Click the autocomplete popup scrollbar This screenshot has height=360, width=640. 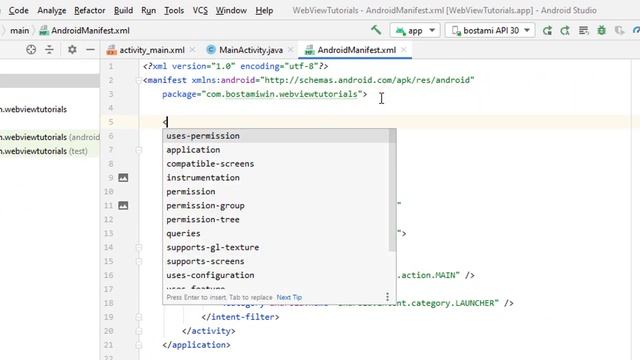click(x=392, y=191)
